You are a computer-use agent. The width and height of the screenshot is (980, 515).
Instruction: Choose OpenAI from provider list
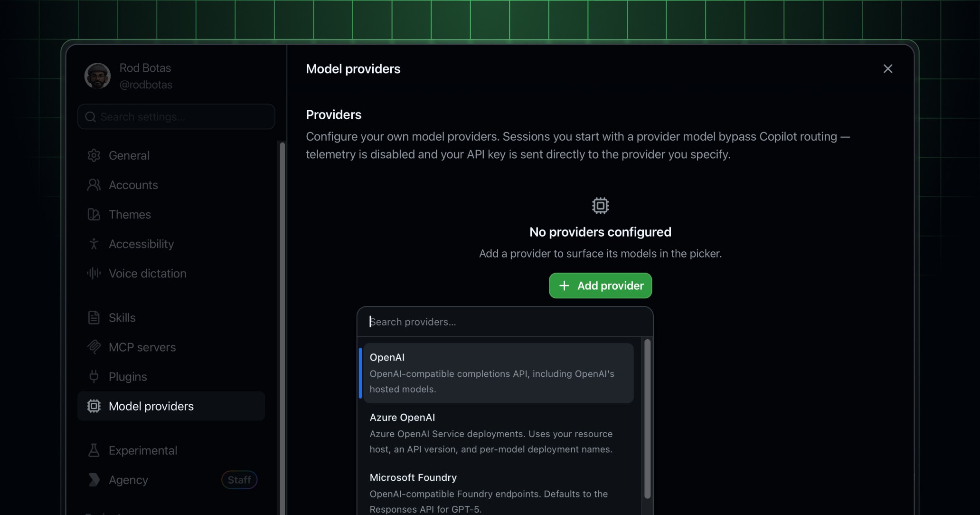498,373
